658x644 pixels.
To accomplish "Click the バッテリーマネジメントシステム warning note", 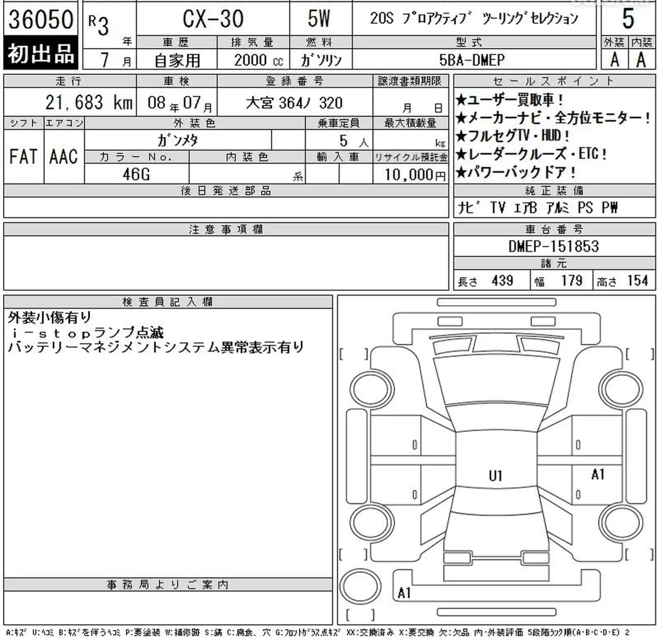I will coord(155,347).
